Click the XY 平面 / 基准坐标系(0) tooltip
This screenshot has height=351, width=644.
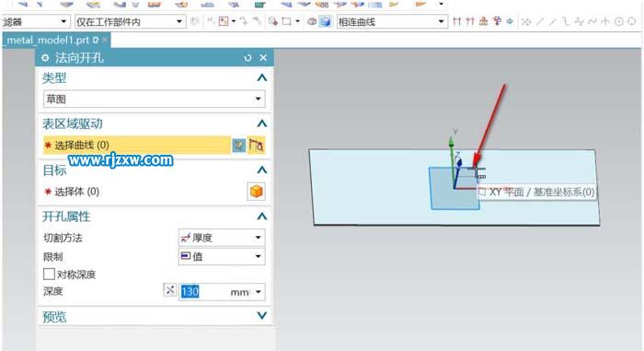pos(536,192)
